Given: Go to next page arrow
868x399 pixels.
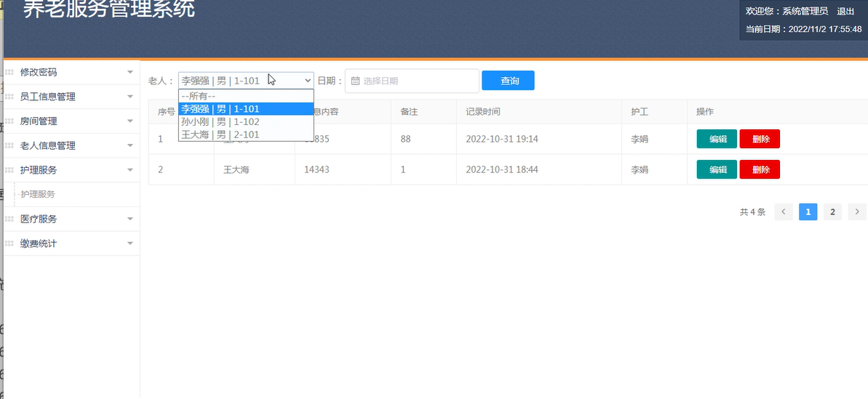Looking at the screenshot, I should pos(858,211).
